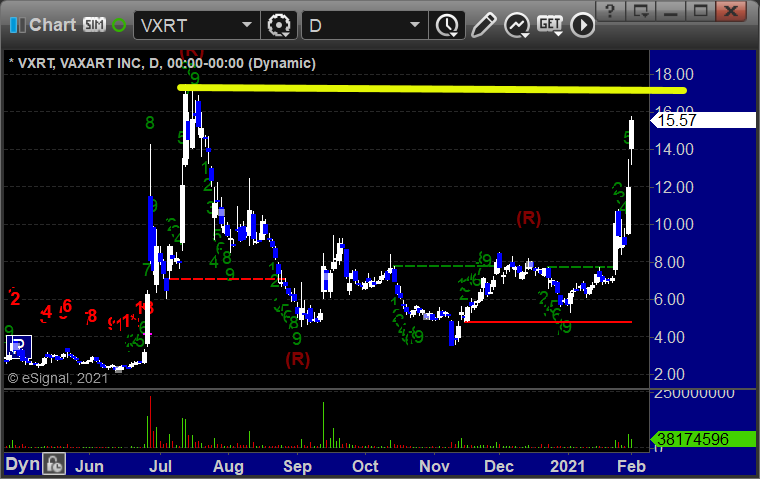Viewport: 760px width, 479px height.
Task: Click the Feb label on time axis
Action: (x=632, y=466)
